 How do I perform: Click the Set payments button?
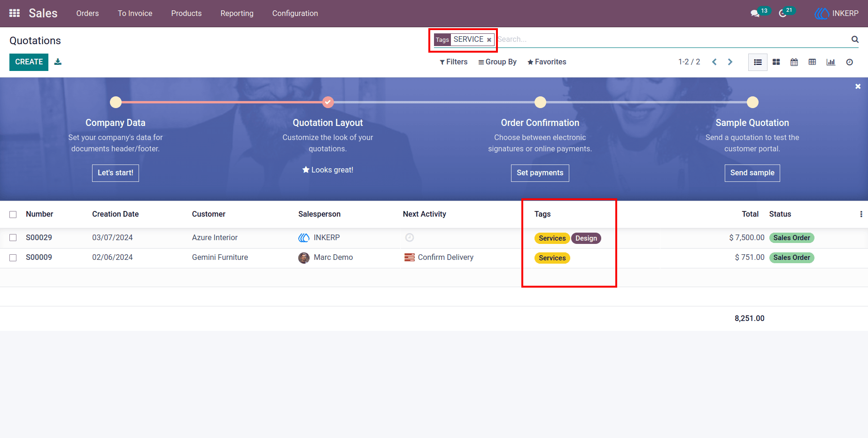tap(540, 173)
